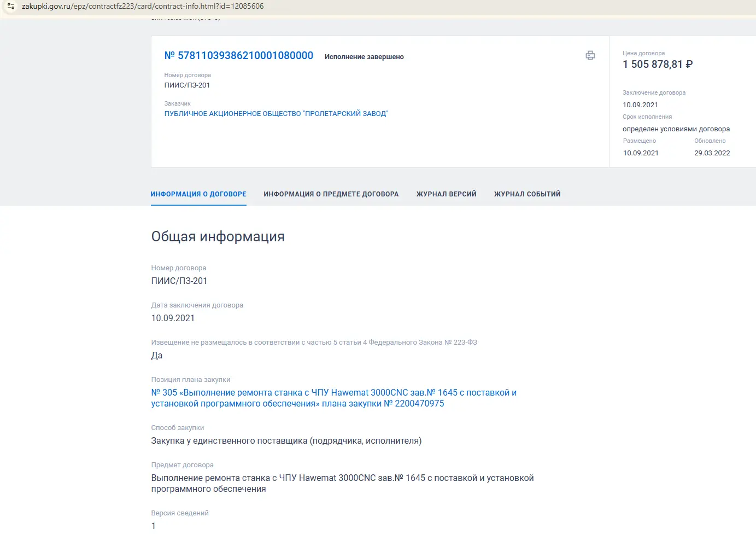
Task: Click ПИИС/ПЗ-201 under Общая информация
Action: point(179,281)
